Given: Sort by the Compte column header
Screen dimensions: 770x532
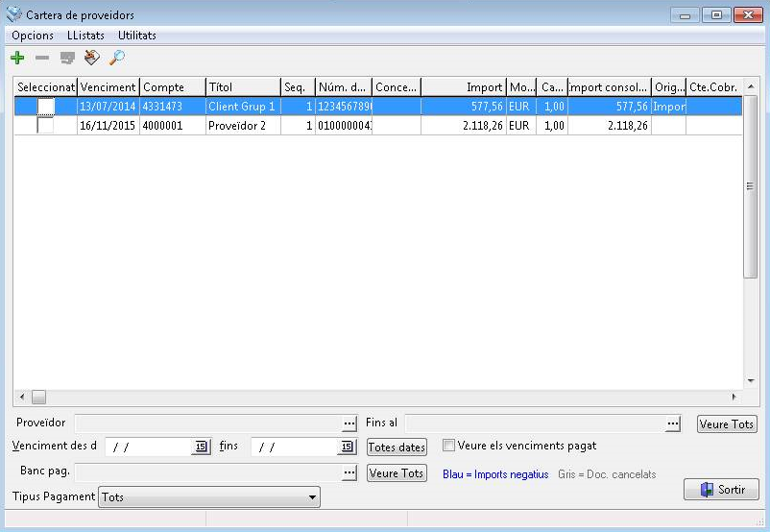Looking at the screenshot, I should click(172, 87).
